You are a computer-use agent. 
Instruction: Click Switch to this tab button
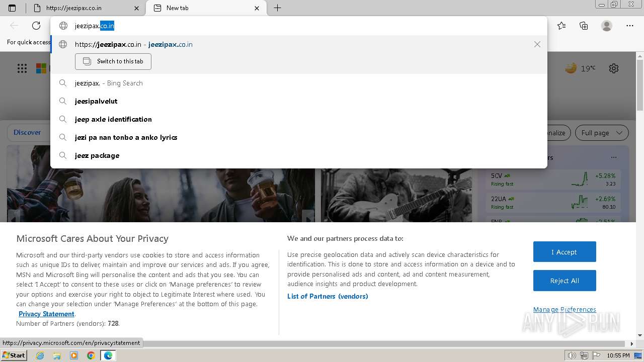113,61
